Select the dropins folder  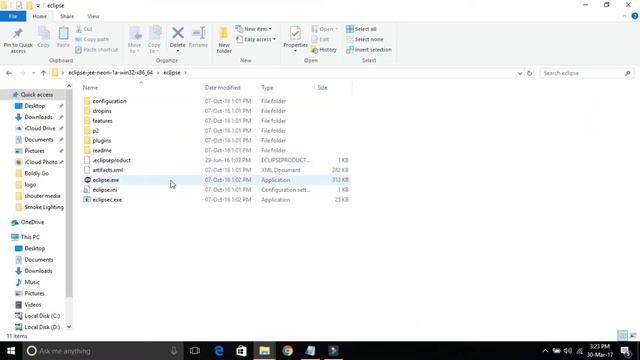[102, 111]
